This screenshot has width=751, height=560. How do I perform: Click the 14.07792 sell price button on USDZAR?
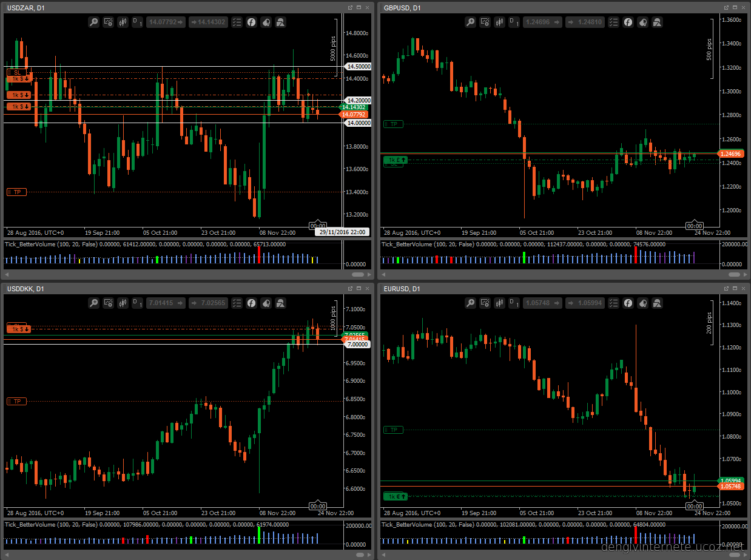pyautogui.click(x=166, y=22)
